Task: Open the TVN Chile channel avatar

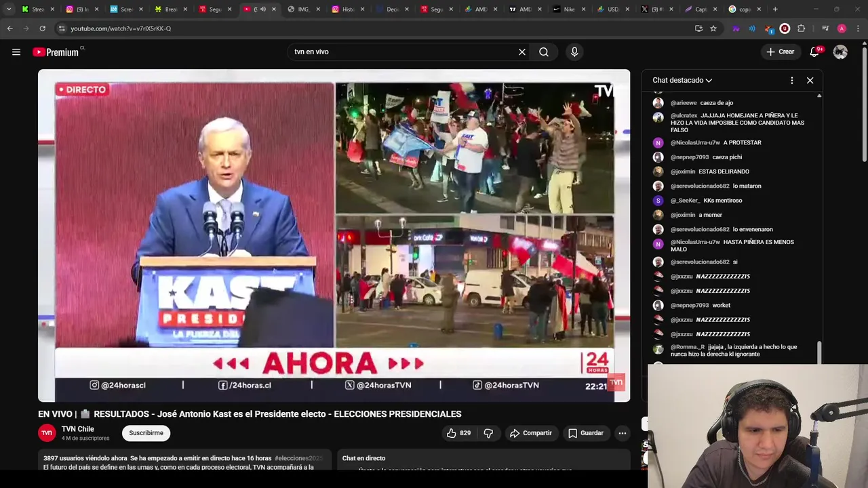Action: [47, 433]
